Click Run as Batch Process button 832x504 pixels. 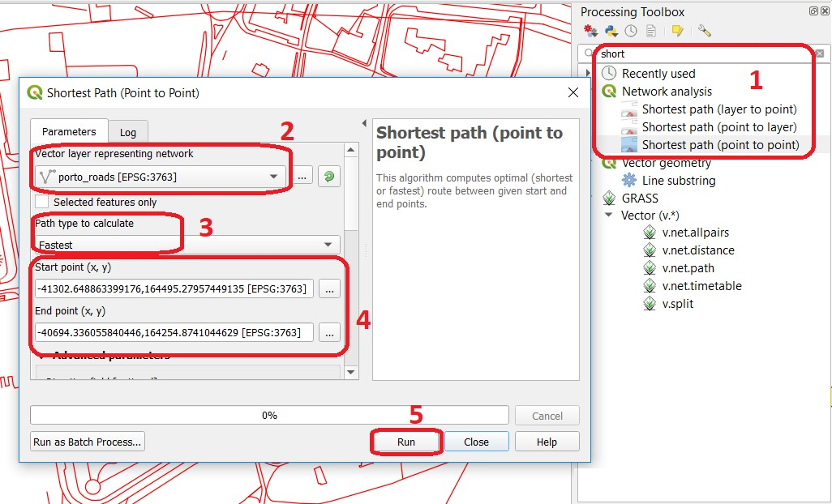click(x=88, y=442)
